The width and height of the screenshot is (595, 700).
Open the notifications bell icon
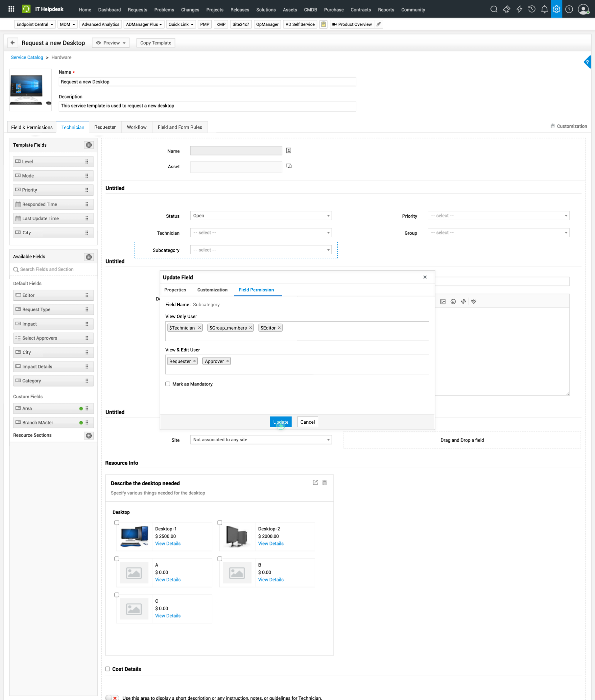point(544,9)
